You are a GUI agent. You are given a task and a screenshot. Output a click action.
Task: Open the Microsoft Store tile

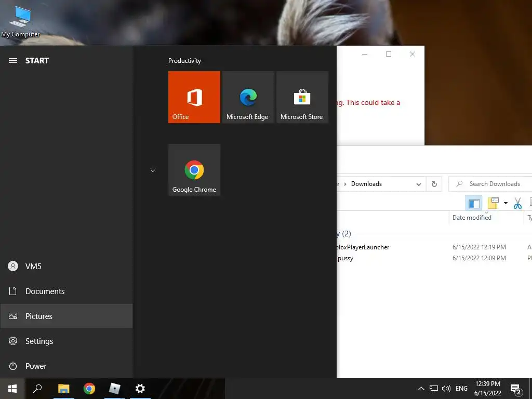point(302,97)
